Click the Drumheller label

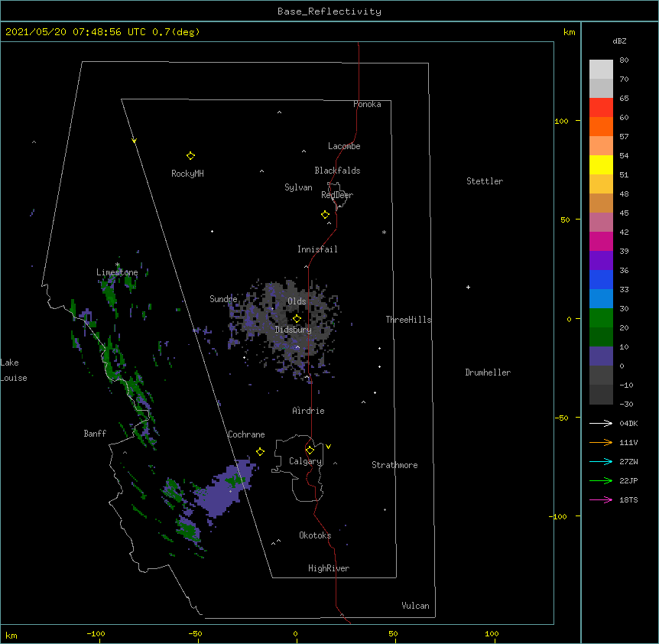(x=488, y=372)
